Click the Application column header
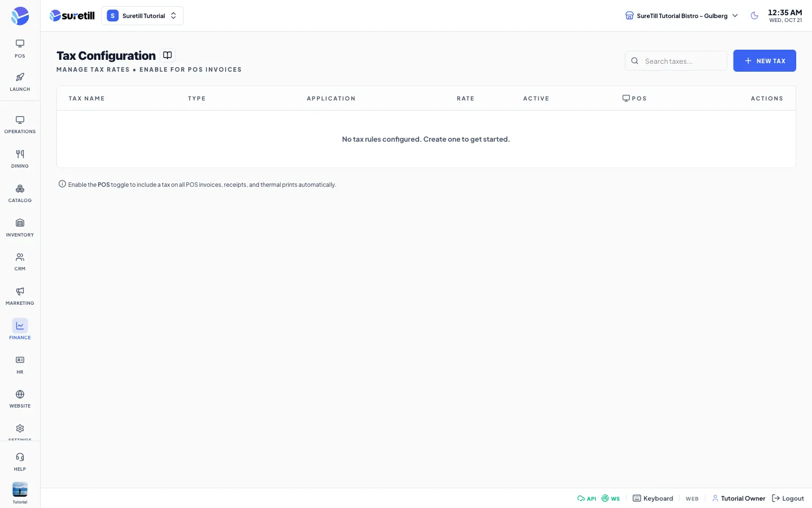The width and height of the screenshot is (812, 508). pos(331,98)
